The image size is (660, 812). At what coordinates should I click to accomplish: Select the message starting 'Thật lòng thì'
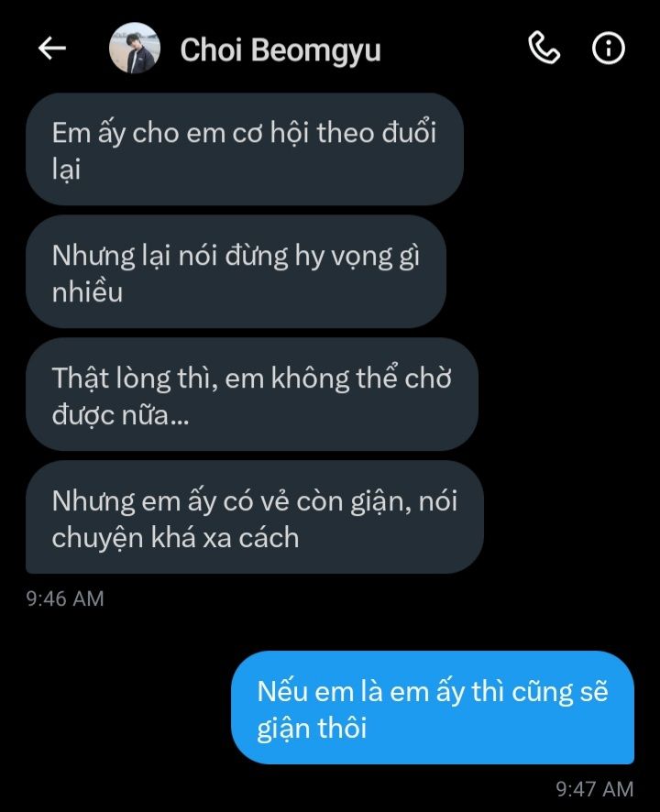click(x=252, y=395)
